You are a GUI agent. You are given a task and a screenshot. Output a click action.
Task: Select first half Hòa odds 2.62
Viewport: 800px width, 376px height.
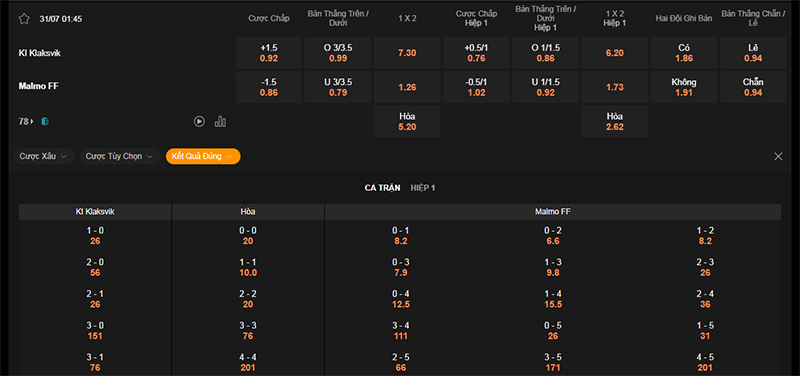615,121
